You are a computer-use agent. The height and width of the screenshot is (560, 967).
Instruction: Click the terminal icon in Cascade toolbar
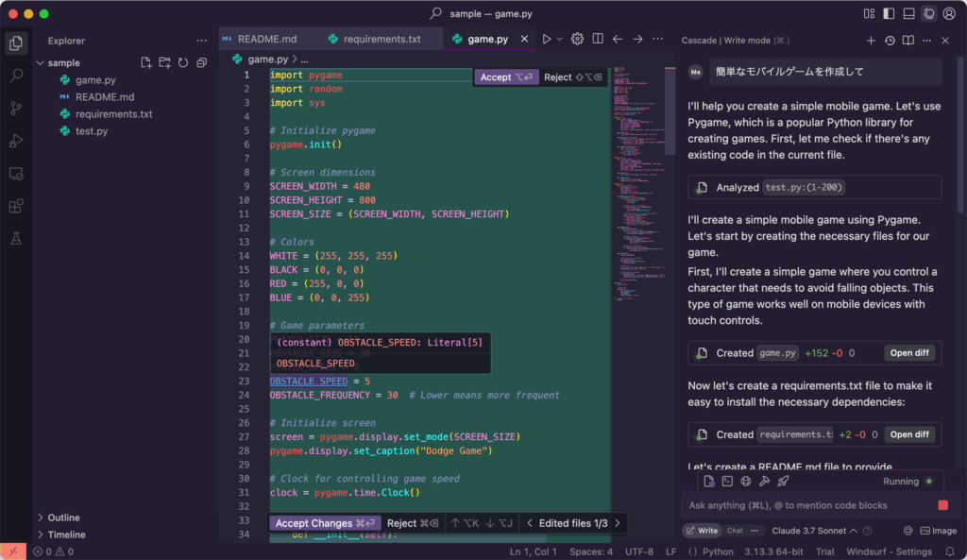[x=728, y=481]
